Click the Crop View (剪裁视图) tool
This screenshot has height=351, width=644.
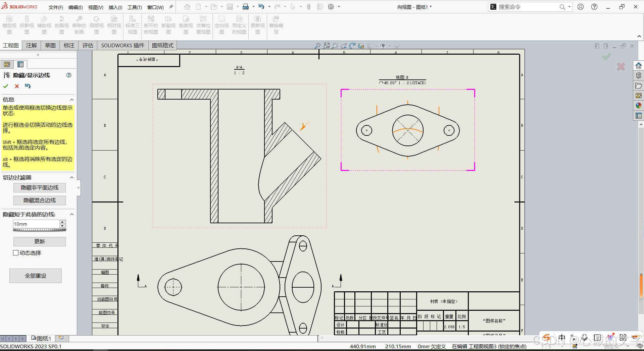pyautogui.click(x=186, y=25)
